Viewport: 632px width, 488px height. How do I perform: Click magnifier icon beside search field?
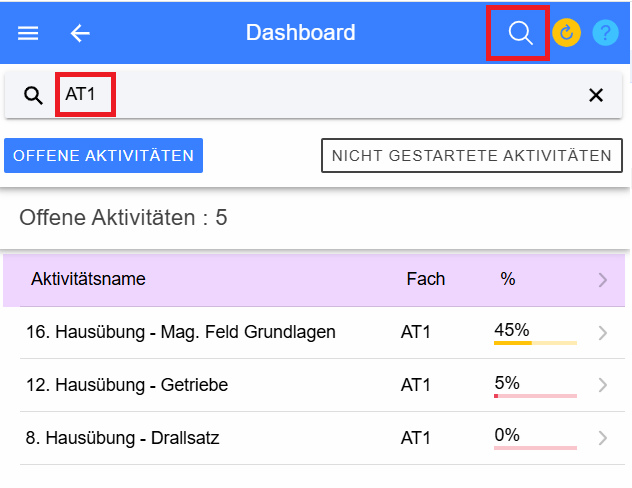[x=33, y=95]
